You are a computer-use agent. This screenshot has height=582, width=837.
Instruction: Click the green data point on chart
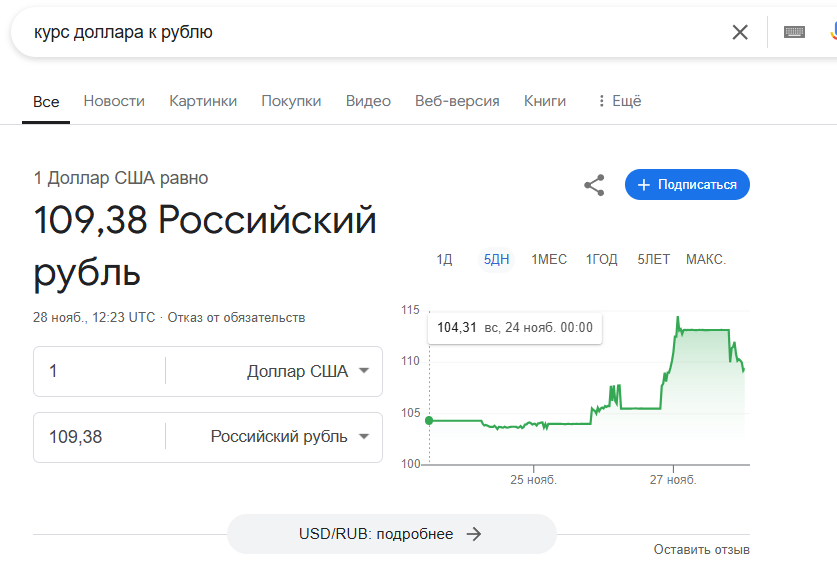429,421
